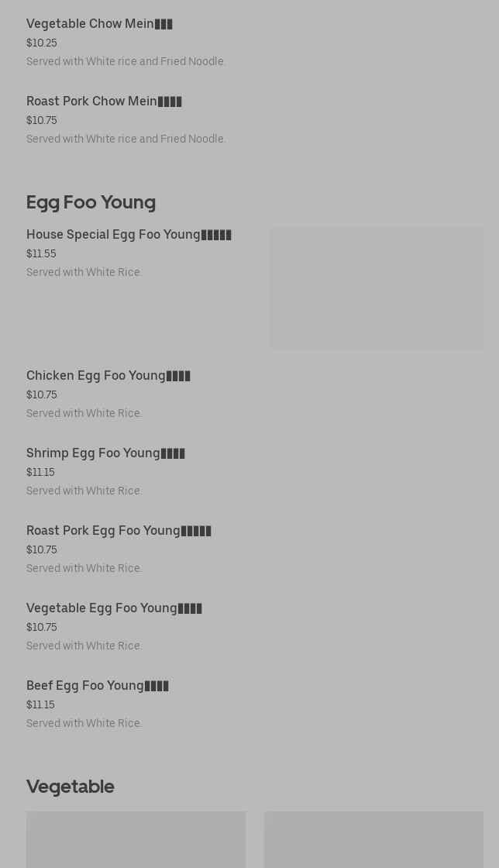
Task: Click Roast Pork Chow Mein description text
Action: (126, 139)
